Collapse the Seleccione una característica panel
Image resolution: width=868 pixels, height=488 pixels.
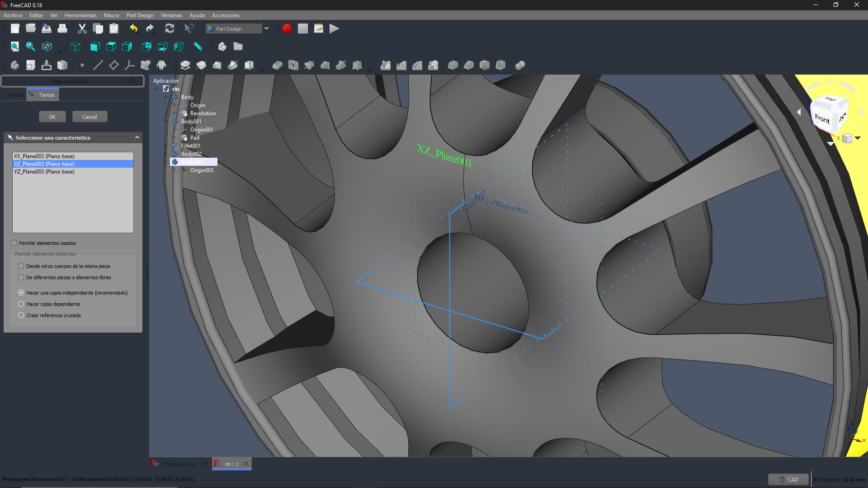click(137, 137)
